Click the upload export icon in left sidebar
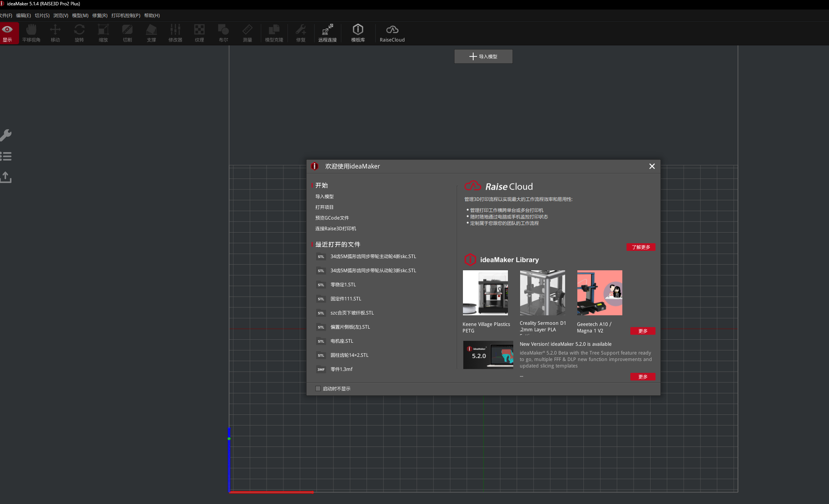Screen dimensions: 829x504 click(6, 177)
